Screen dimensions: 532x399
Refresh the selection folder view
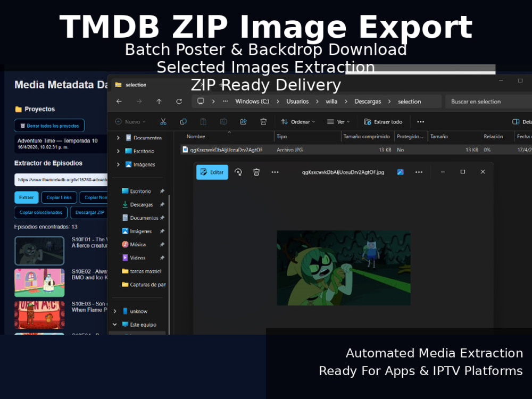click(x=179, y=102)
